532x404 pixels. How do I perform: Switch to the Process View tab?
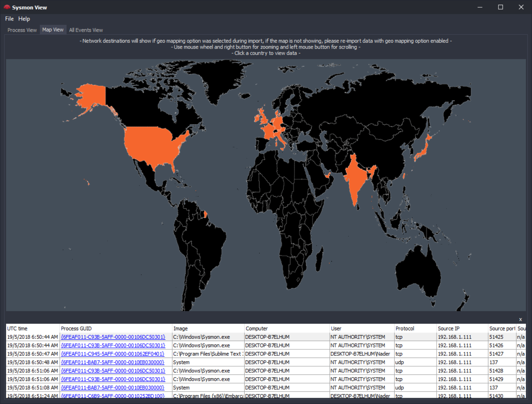click(x=22, y=30)
